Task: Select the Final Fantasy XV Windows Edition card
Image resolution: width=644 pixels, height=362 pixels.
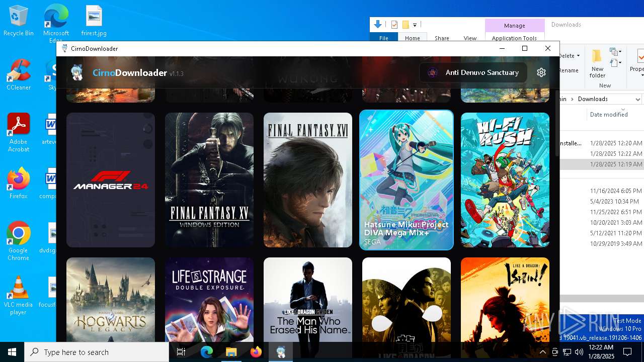Action: pos(209,180)
